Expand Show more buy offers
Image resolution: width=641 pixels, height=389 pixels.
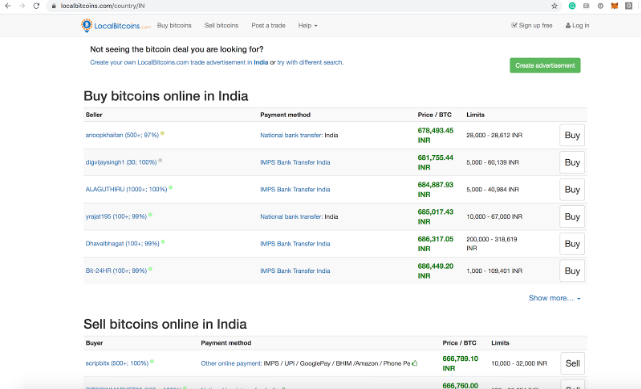point(554,298)
